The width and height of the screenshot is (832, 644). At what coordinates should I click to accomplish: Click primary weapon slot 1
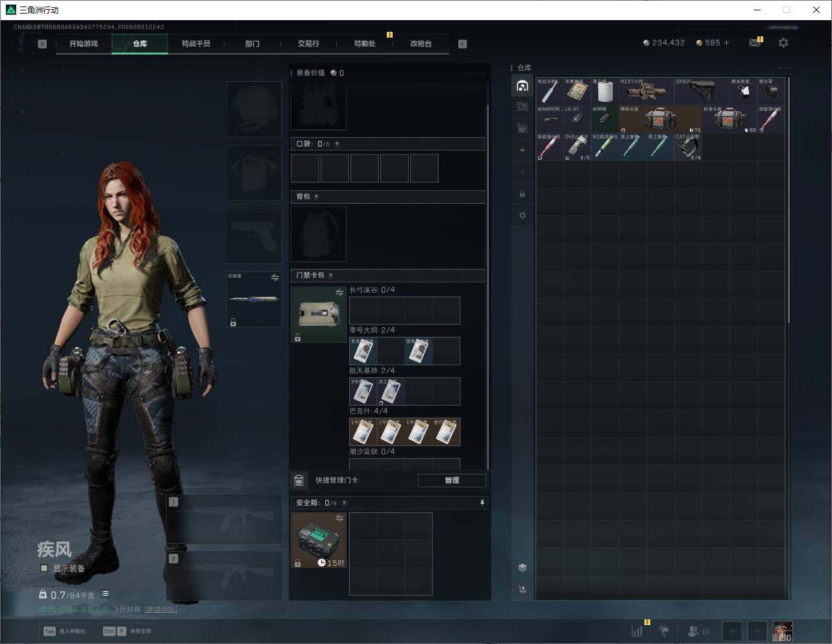pos(224,519)
